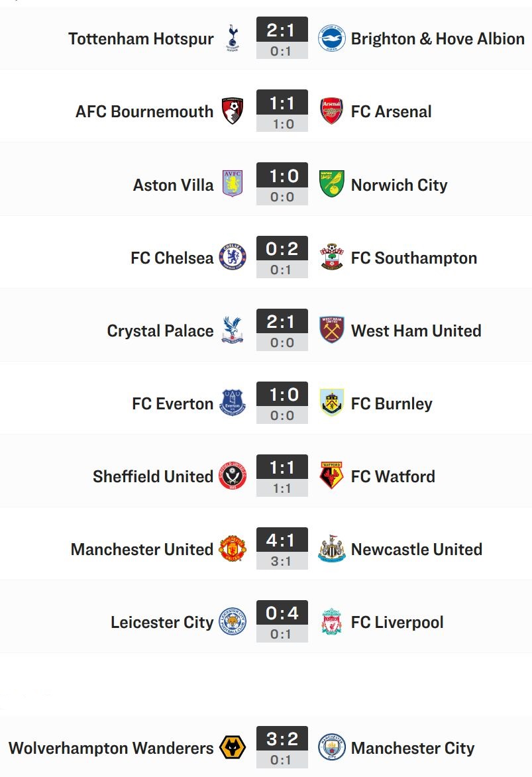Click the Brighton & Hove Albion crest
Image resolution: width=532 pixels, height=777 pixels.
pos(332,38)
